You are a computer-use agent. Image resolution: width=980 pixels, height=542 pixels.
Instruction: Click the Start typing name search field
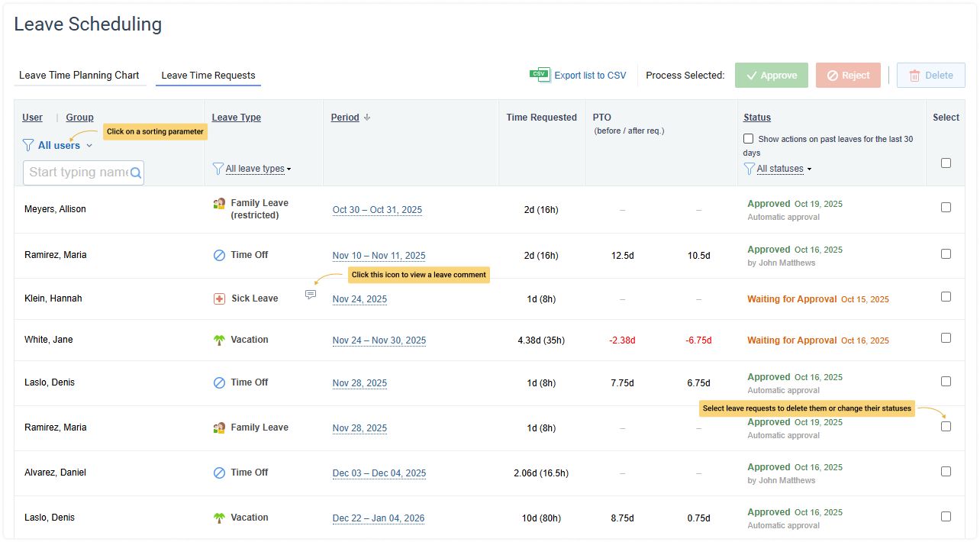point(77,173)
